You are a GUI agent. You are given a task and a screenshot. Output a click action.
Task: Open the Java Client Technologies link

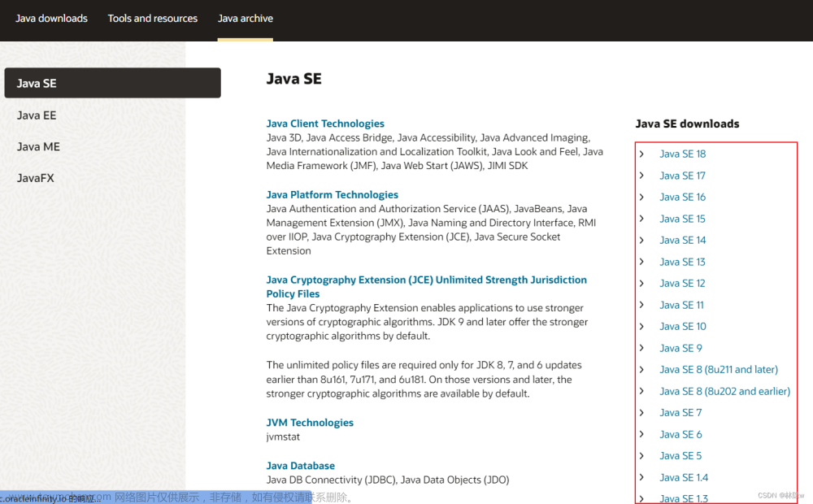(x=325, y=124)
